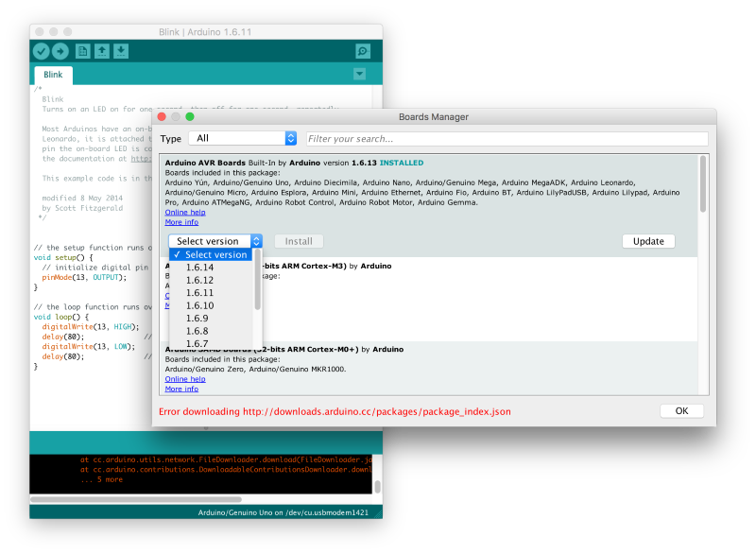This screenshot has width=756, height=554.
Task: Click the green zoom button of Boards Manager
Action: coord(190,116)
